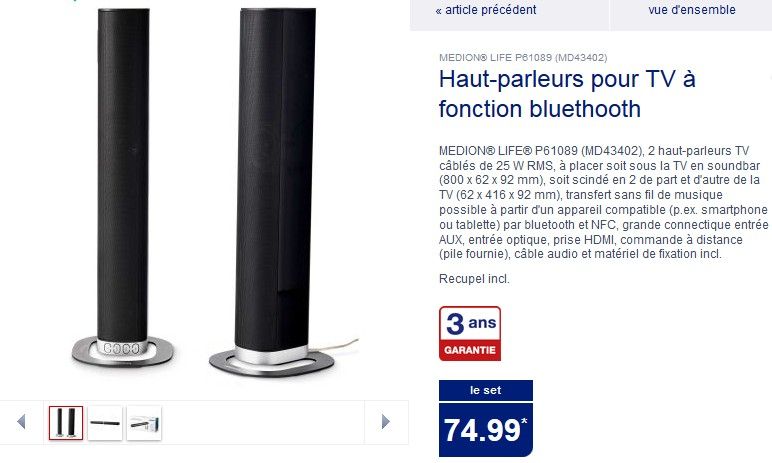The height and width of the screenshot is (463, 772).
Task: Show the horizontal soundbar thumbnail image
Action: [x=105, y=423]
